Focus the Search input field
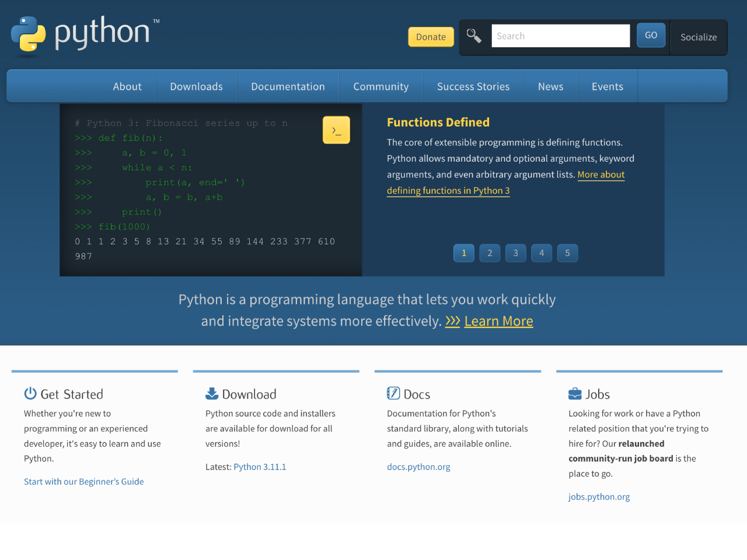This screenshot has height=560, width=747. coord(561,36)
